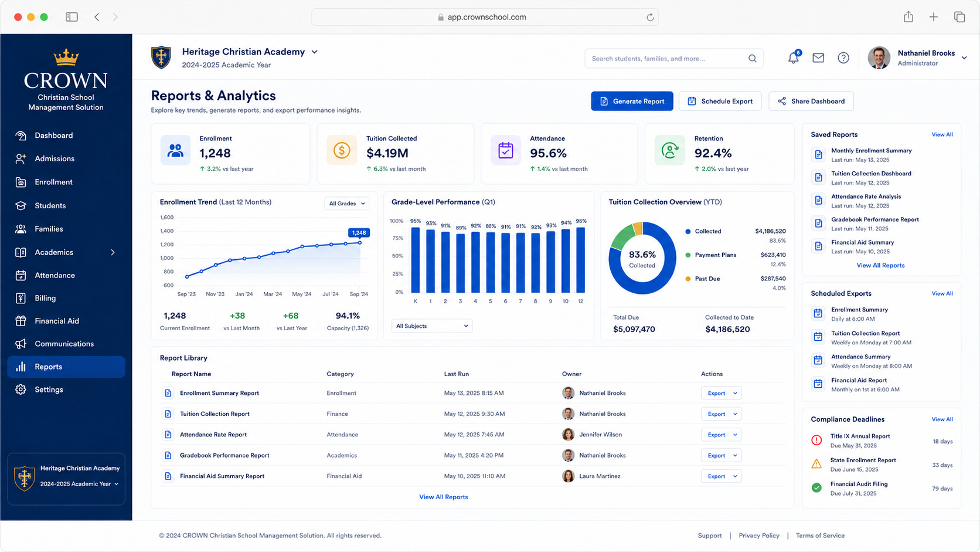This screenshot has height=552, width=980.
Task: Click the browser address bar
Action: pyautogui.click(x=485, y=17)
